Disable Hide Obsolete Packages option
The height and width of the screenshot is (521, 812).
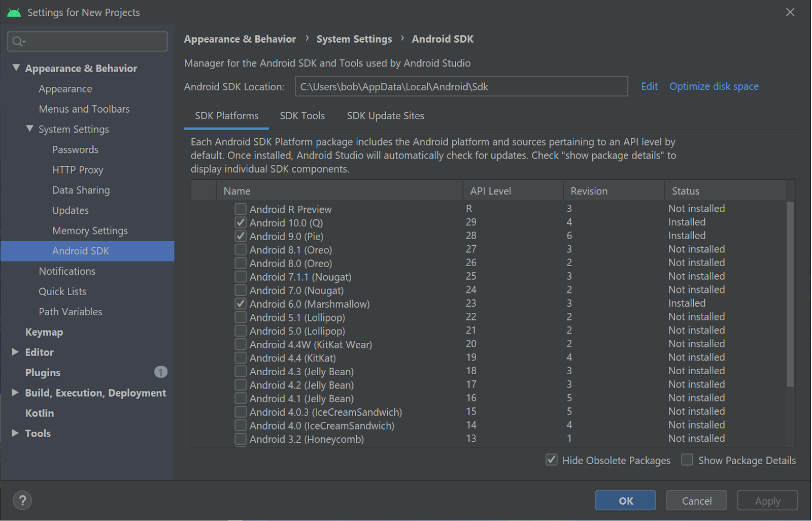552,460
